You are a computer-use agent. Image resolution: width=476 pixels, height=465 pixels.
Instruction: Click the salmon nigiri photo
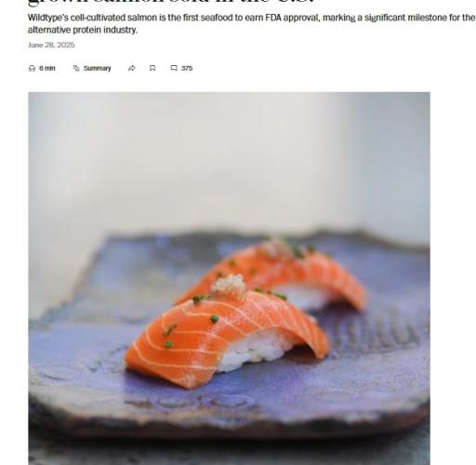pyautogui.click(x=229, y=278)
